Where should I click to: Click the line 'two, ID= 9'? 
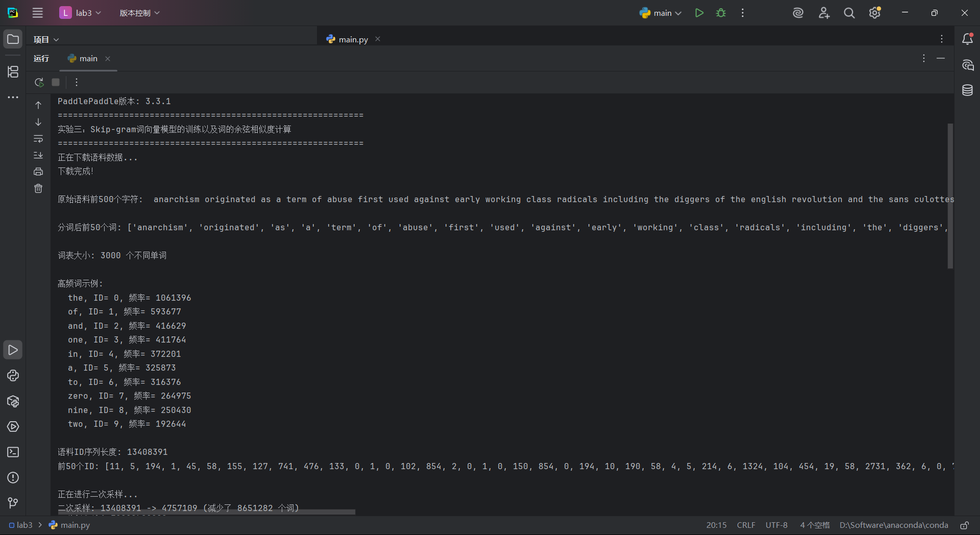[127, 424]
